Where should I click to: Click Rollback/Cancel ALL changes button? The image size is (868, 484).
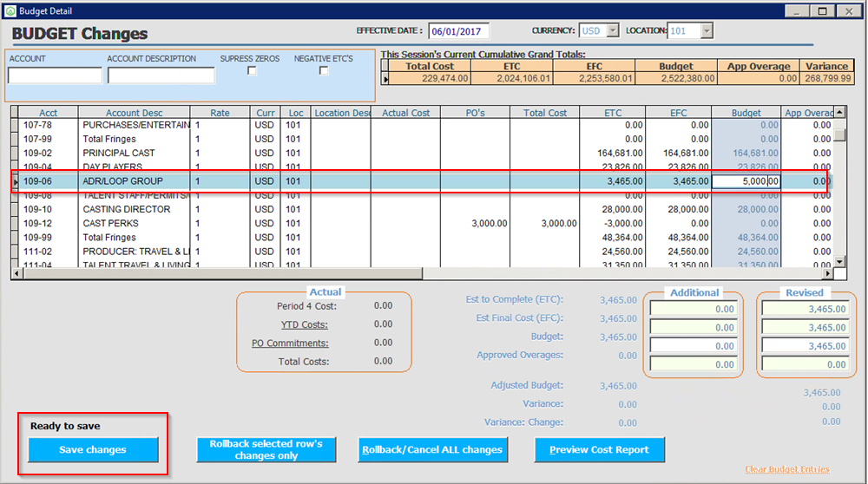click(432, 449)
